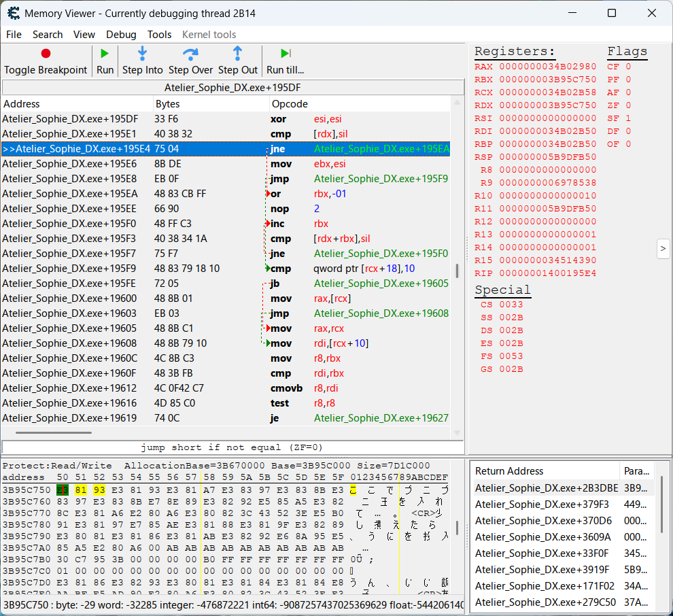Click the Cheat Engine logo in title bar
The height and width of the screenshot is (616, 673).
(12, 13)
